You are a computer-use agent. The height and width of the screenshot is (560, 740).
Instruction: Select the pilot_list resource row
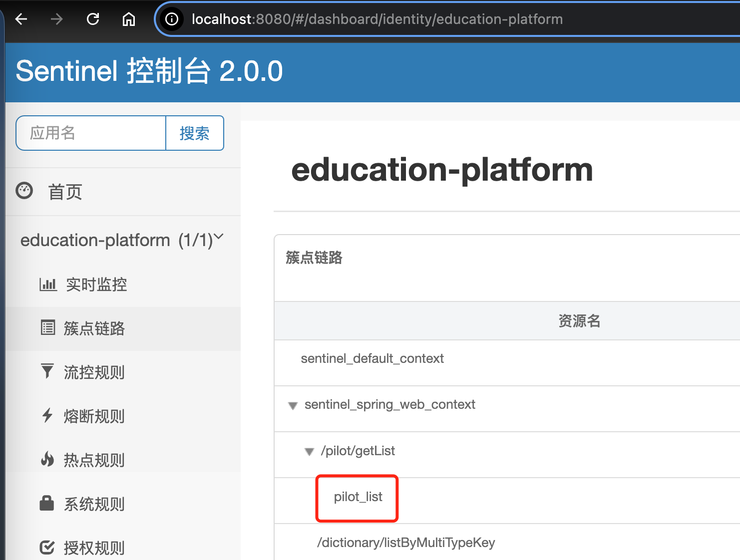point(357,497)
